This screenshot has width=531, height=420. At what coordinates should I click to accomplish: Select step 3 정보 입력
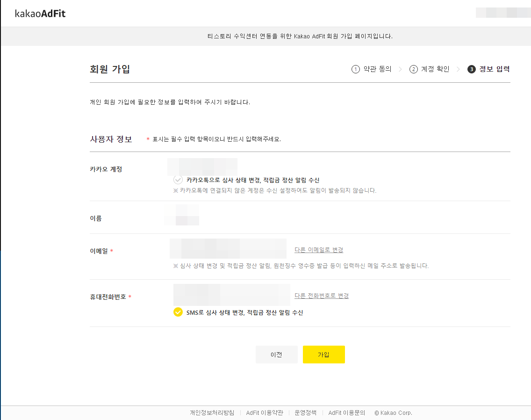[x=488, y=69]
